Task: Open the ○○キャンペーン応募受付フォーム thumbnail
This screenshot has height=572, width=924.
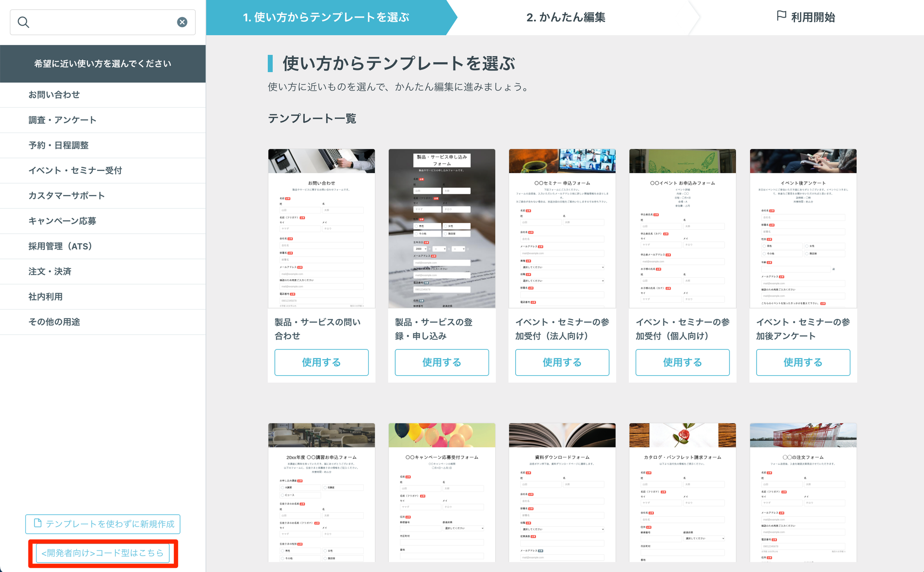Action: click(x=442, y=492)
